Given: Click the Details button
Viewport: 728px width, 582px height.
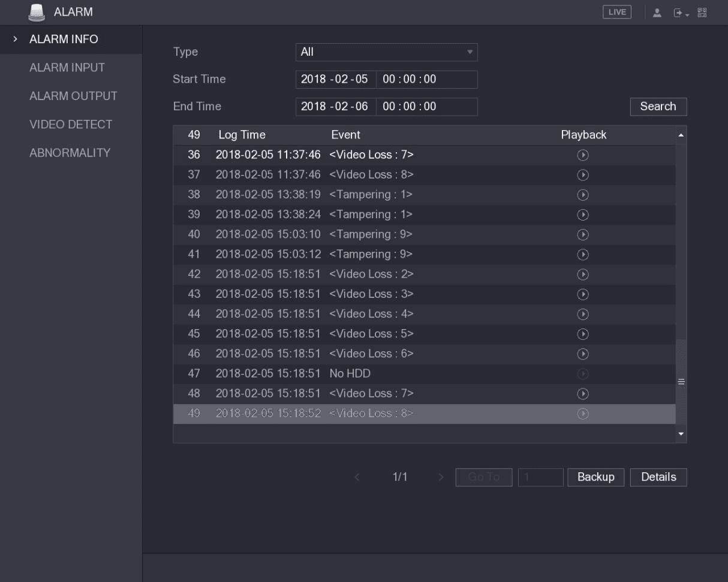Looking at the screenshot, I should (x=658, y=477).
